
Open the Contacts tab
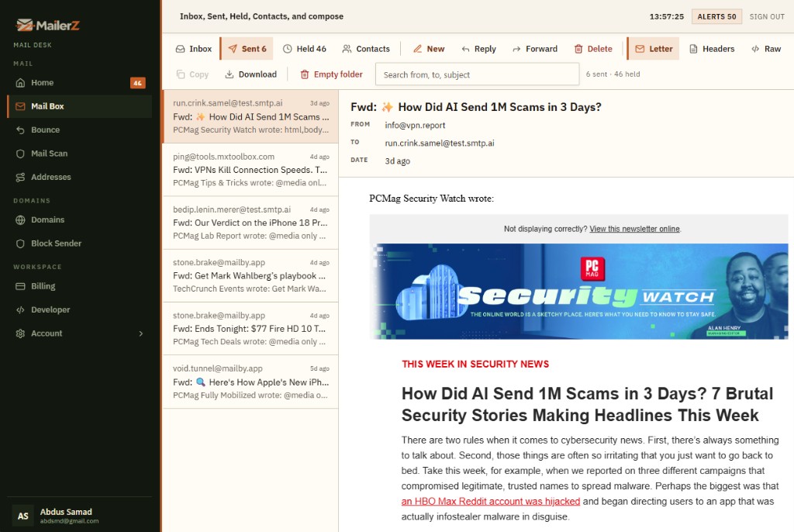pos(366,49)
